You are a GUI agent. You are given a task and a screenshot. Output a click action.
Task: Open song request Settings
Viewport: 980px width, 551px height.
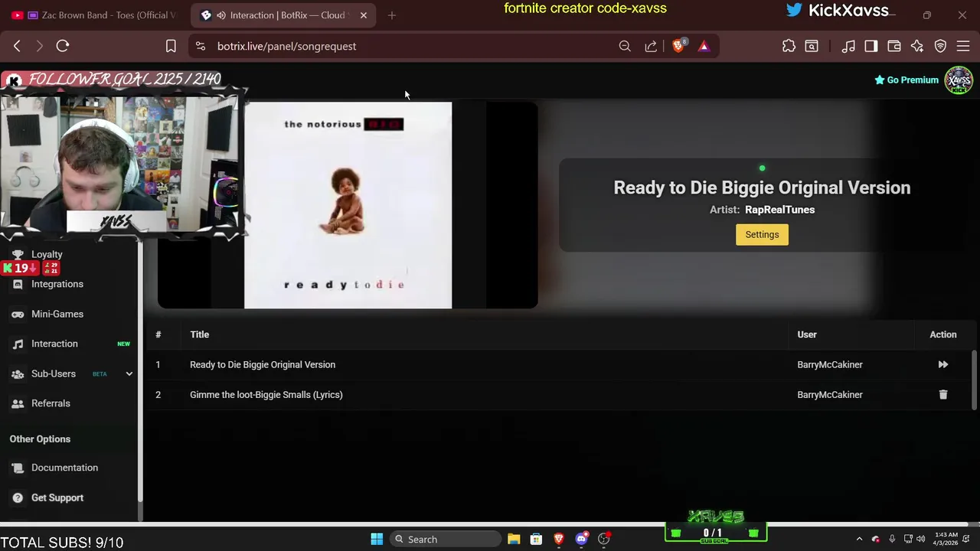click(762, 235)
